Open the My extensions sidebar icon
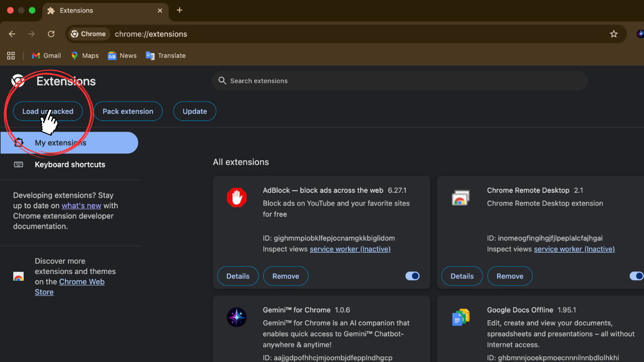This screenshot has height=362, width=644. click(19, 142)
